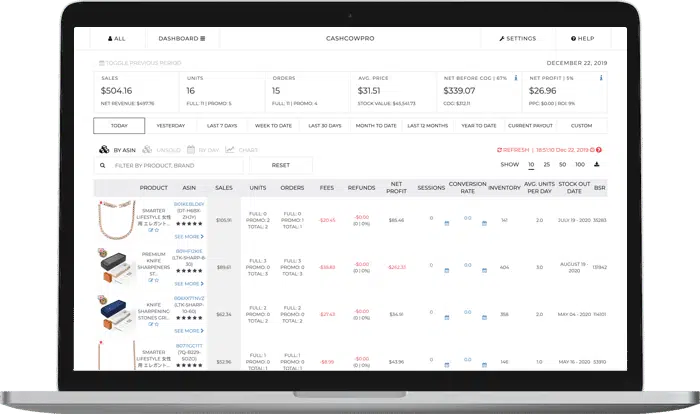This screenshot has height=414, width=700.
Task: Select the YESTERDAY period tab
Action: coord(171,125)
